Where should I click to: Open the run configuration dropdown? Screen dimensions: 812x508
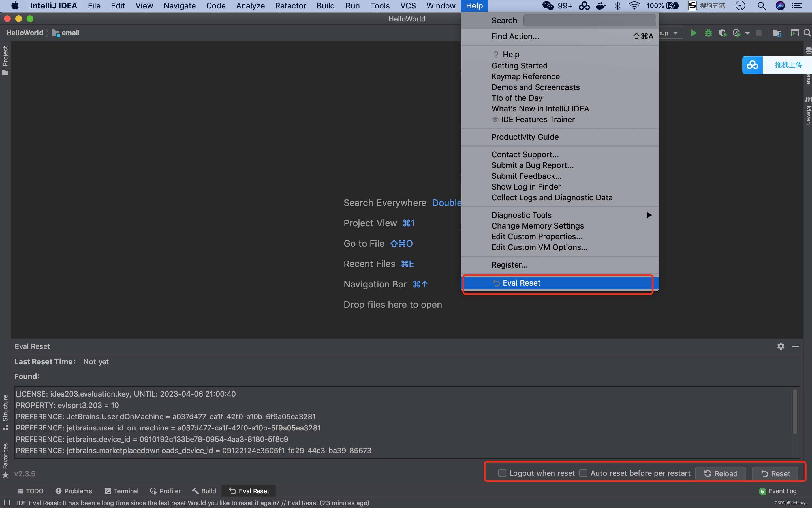[671, 33]
